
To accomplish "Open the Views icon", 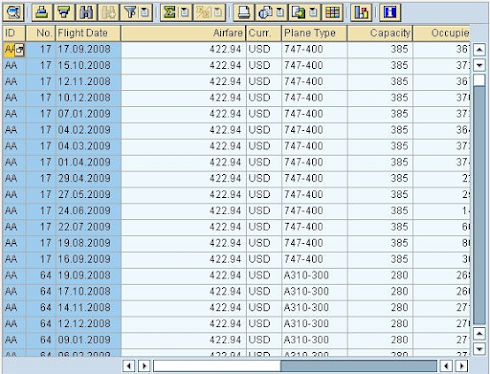I will (x=266, y=13).
